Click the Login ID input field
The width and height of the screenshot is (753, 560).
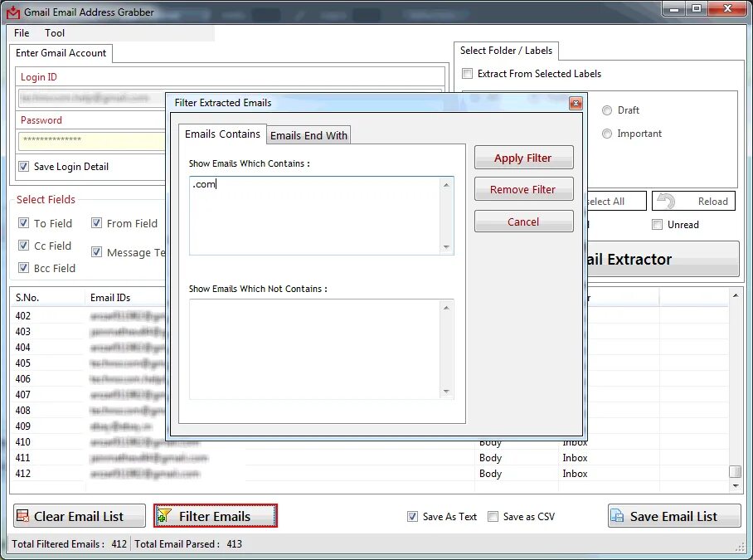pos(91,99)
